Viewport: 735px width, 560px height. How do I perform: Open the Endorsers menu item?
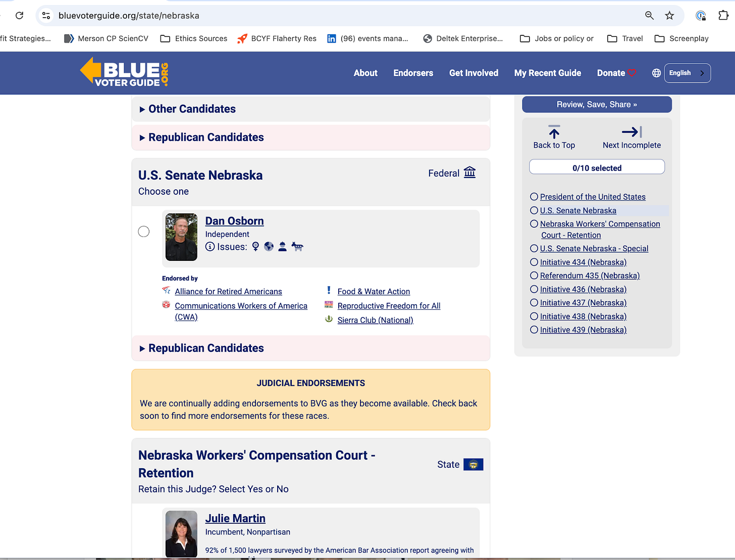pos(413,73)
